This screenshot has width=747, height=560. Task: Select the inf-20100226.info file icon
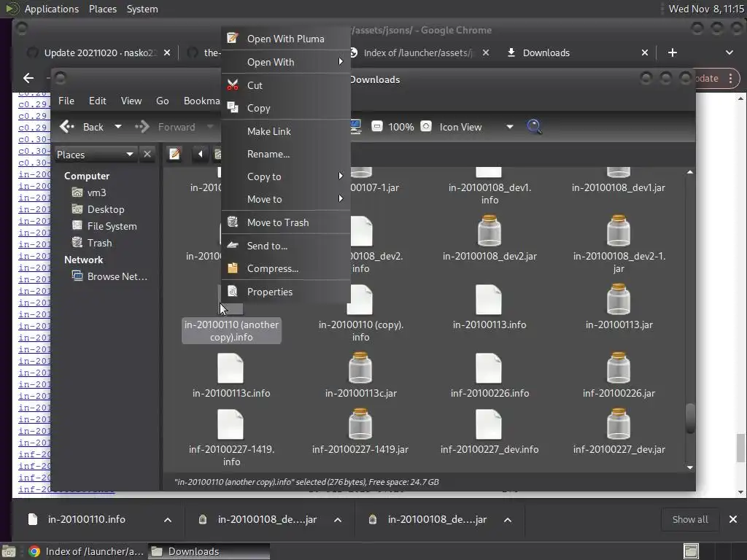489,368
